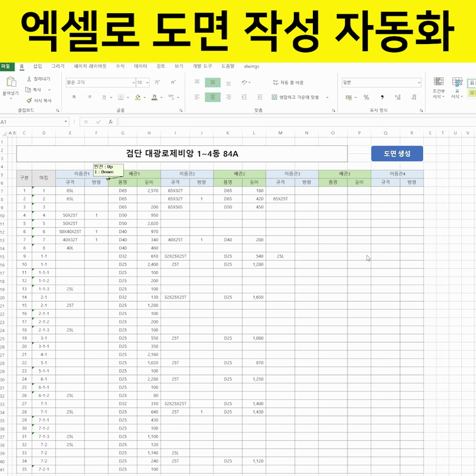The width and height of the screenshot is (476, 476).
Task: Toggle center horizontal alignment
Action: click(x=212, y=97)
